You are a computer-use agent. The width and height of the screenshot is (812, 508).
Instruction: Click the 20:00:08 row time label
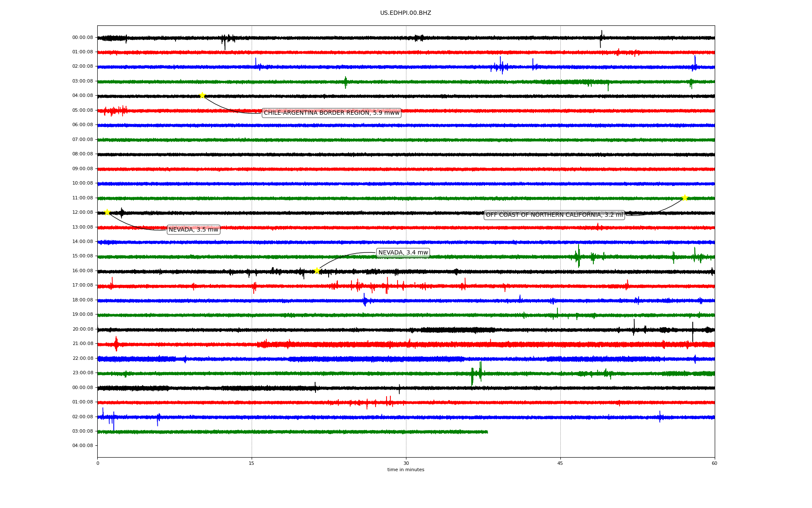pos(82,329)
